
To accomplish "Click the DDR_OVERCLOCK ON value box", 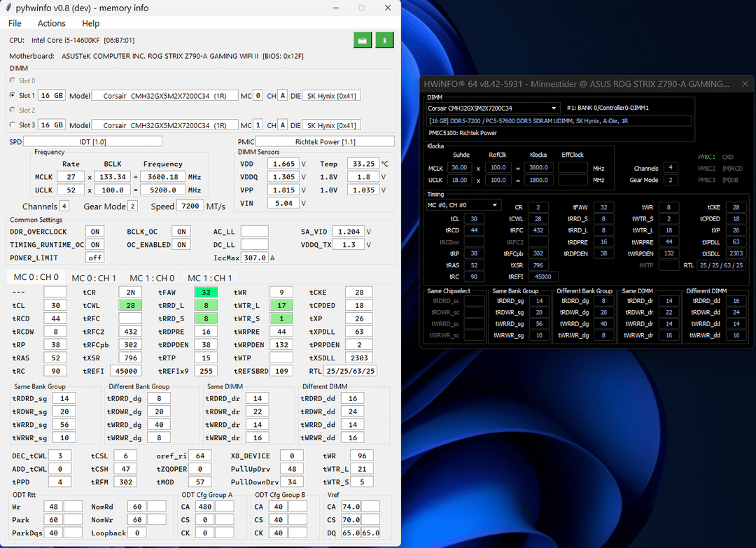I will point(94,232).
